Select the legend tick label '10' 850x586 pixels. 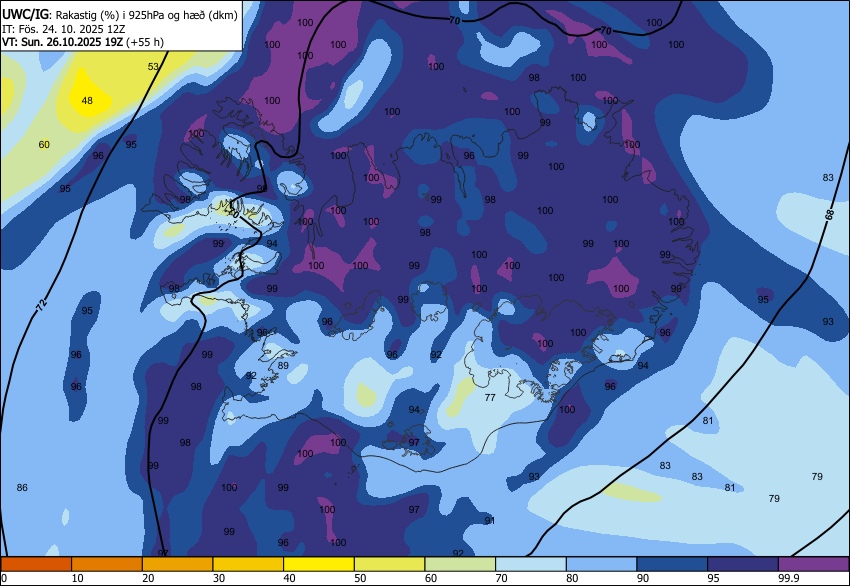click(x=78, y=578)
